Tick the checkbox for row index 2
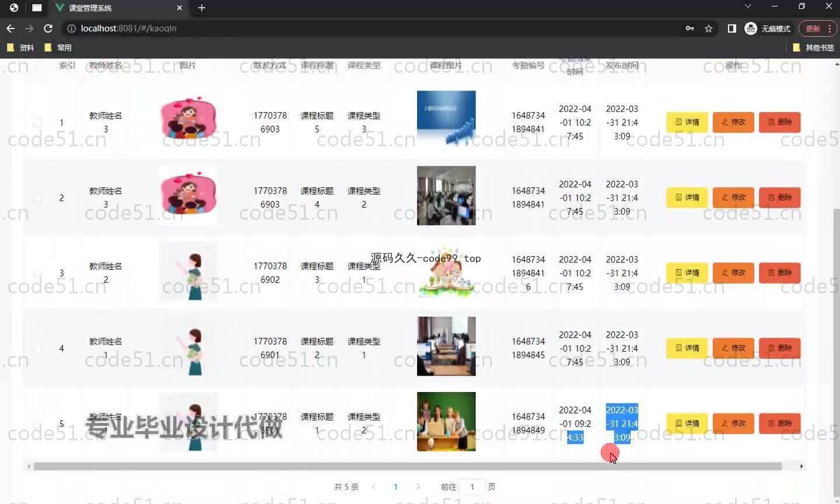840x504 pixels. (37, 198)
